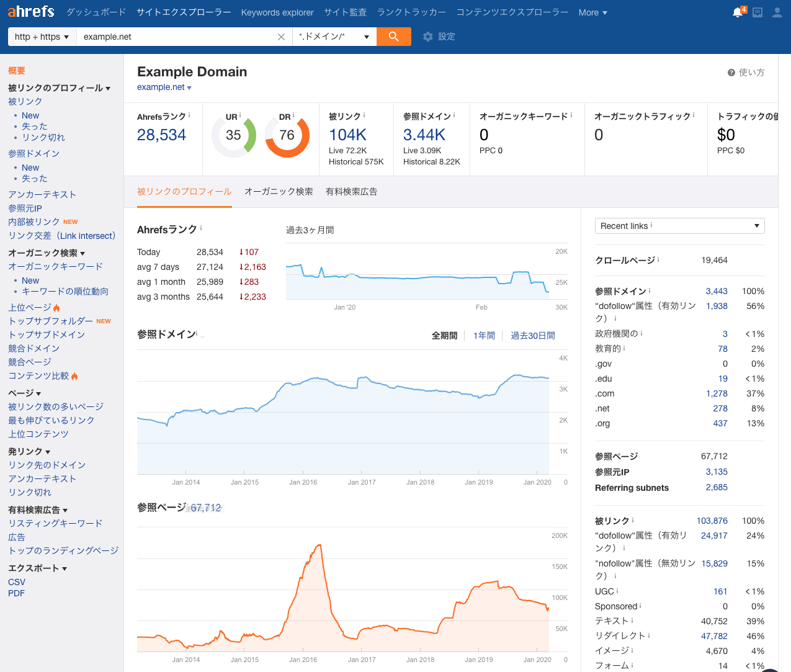Export report as PDF
The width and height of the screenshot is (791, 672).
[16, 593]
